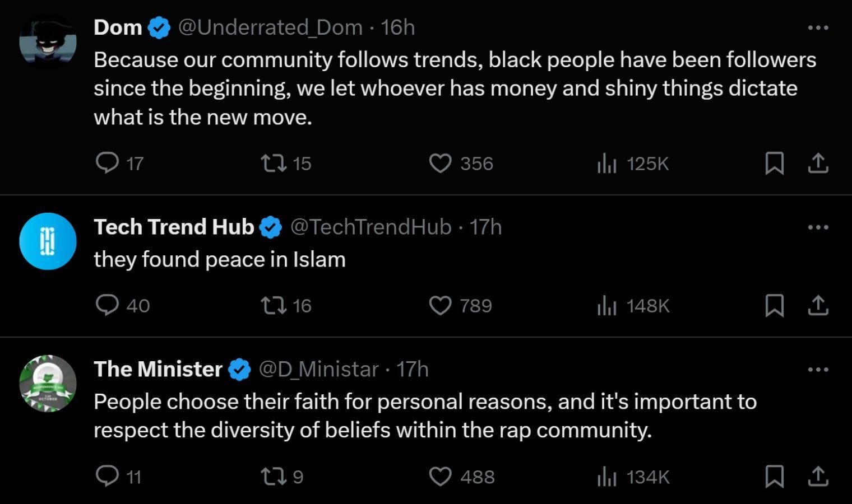The height and width of the screenshot is (504, 852).
Task: Open The Minister's profile picture
Action: coord(48,384)
